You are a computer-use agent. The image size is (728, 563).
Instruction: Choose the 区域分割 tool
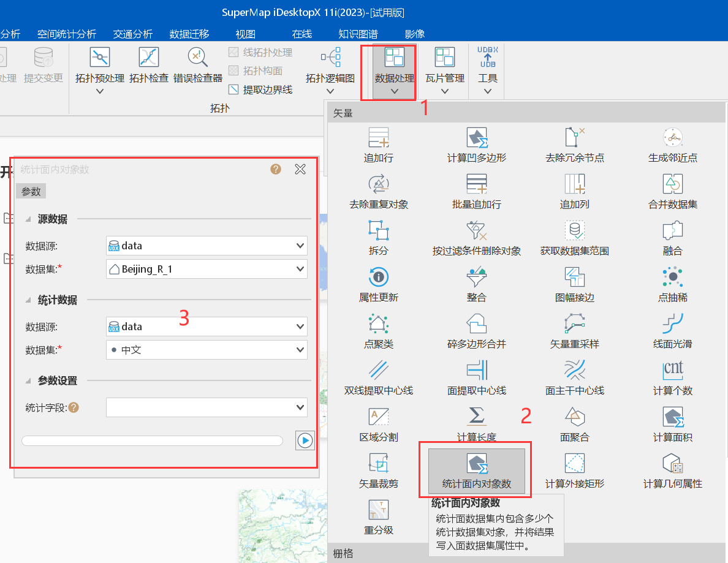[x=378, y=424]
